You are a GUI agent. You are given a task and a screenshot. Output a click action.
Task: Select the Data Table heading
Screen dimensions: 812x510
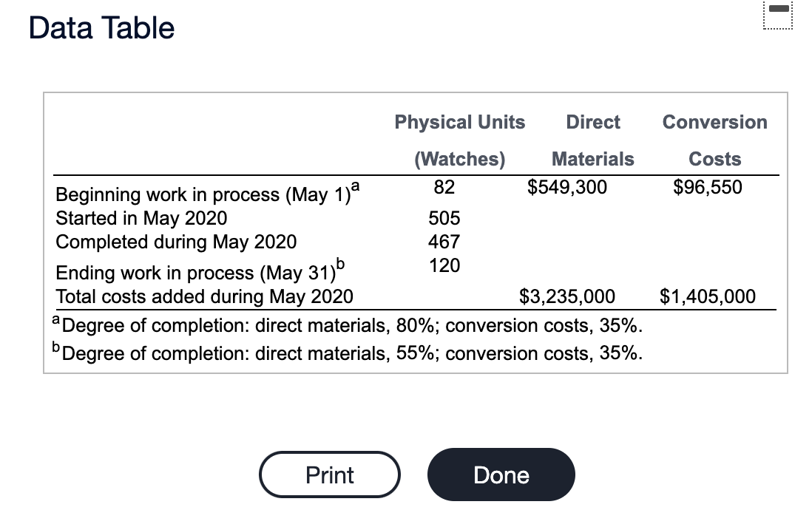101,27
